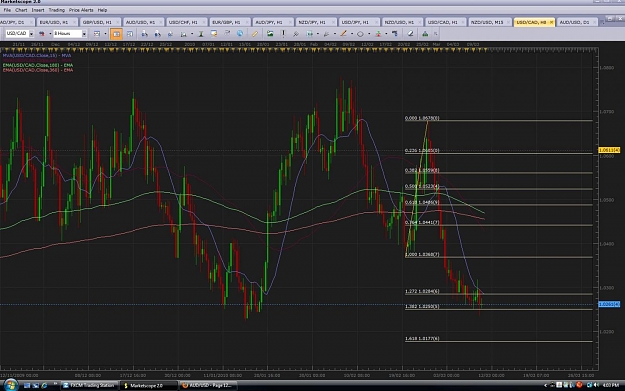Viewport: 625px width, 391px height.
Task: Click the 4:03 PM system clock
Action: point(611,385)
